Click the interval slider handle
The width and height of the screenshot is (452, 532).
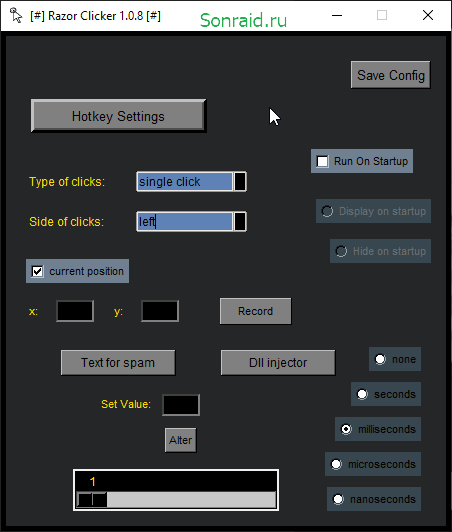tap(92, 500)
